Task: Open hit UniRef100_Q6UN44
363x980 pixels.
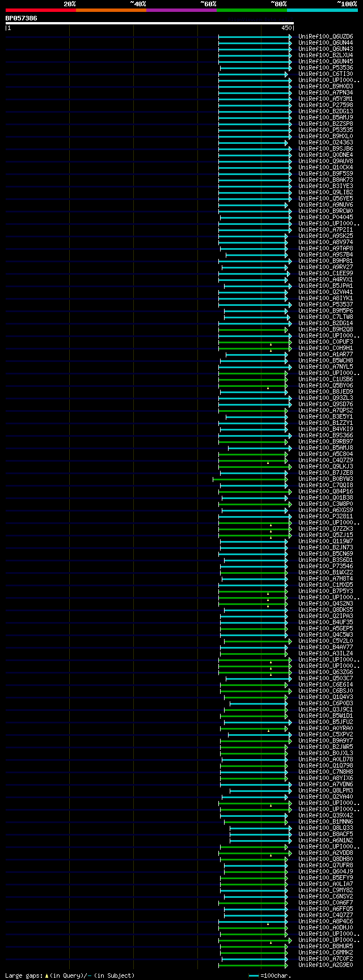Action: (326, 43)
